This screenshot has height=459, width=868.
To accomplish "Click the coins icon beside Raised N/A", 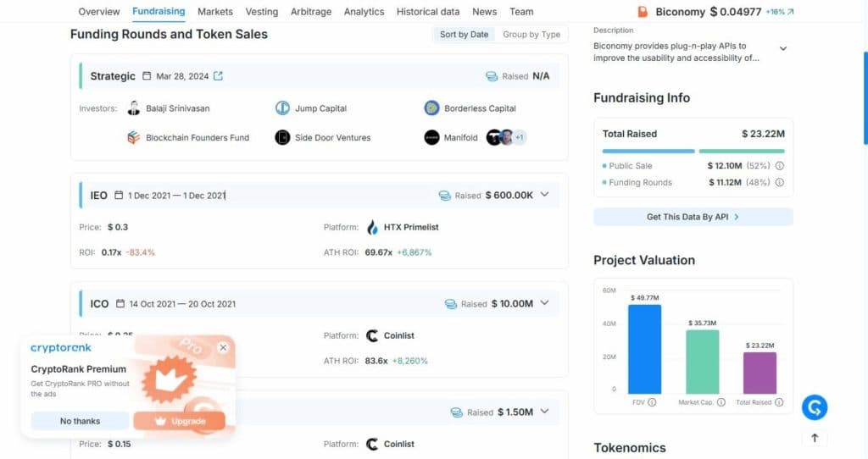I will [x=492, y=76].
